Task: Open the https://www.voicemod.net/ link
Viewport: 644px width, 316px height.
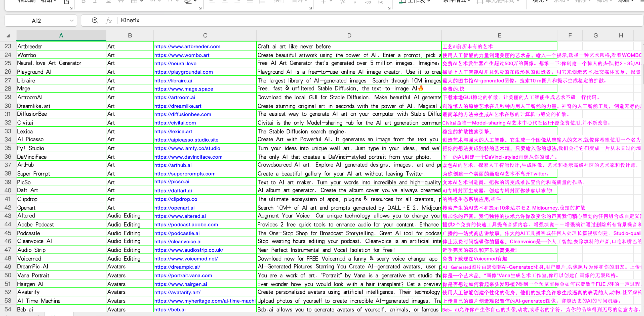Action: point(186,258)
